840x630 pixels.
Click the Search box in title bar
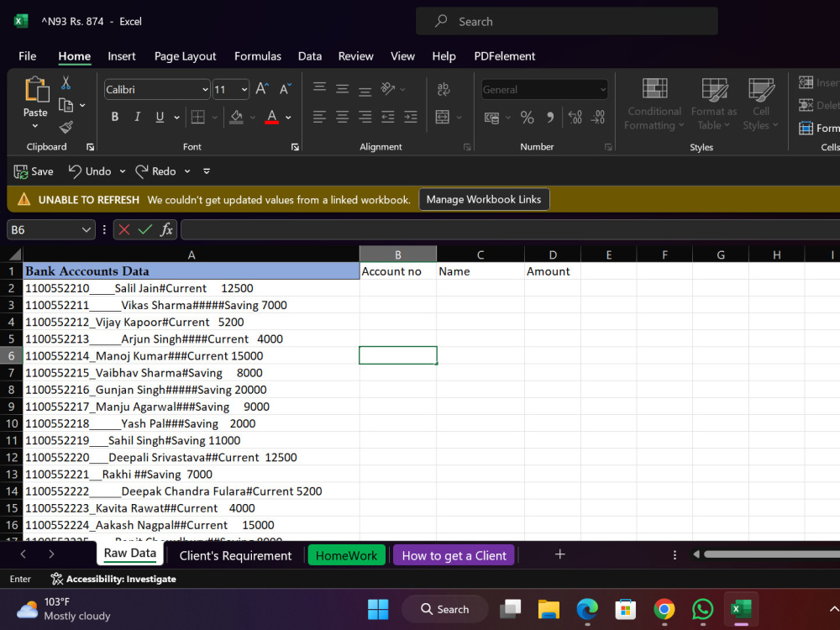[567, 22]
